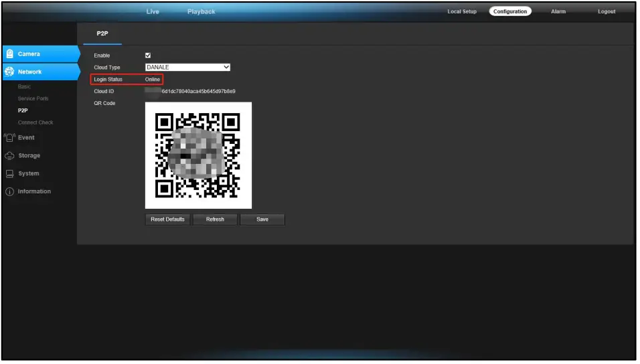Click the Event alarm icon
This screenshot has width=640, height=364.
click(9, 138)
